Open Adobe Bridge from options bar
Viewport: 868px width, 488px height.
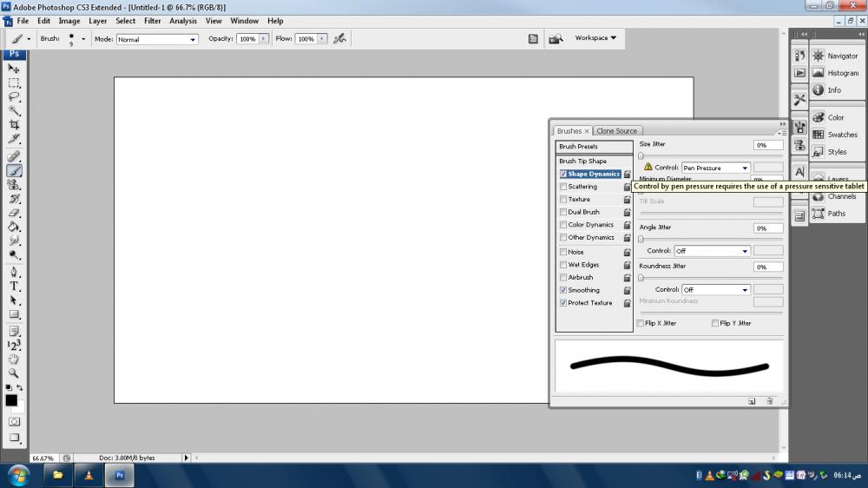(556, 39)
